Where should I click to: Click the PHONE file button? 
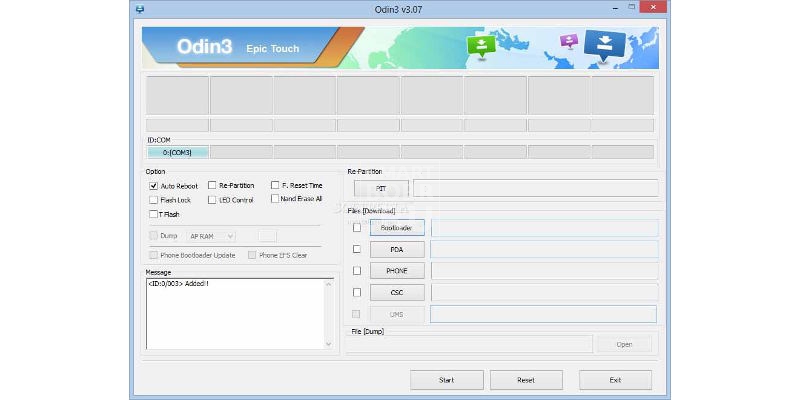397,271
